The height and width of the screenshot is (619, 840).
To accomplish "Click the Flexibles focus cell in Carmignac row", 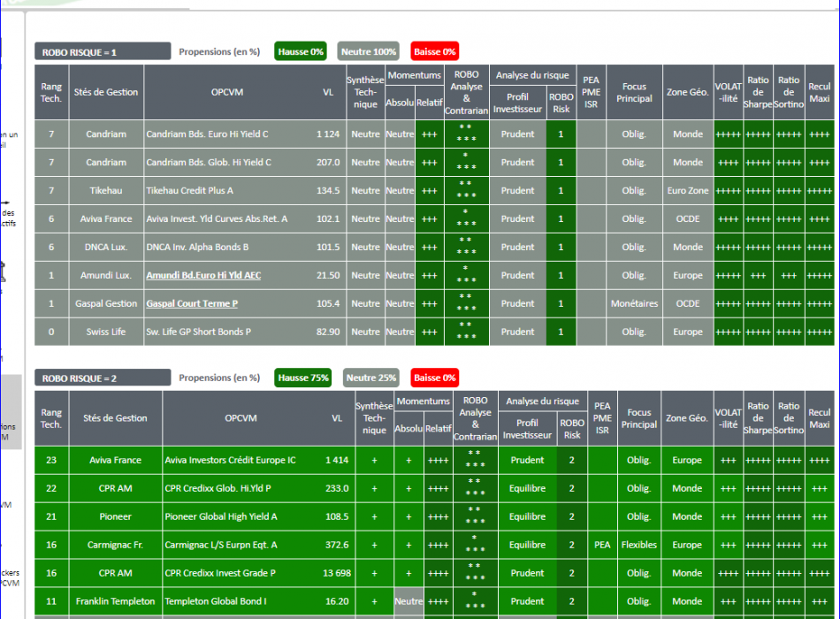I will click(x=638, y=545).
